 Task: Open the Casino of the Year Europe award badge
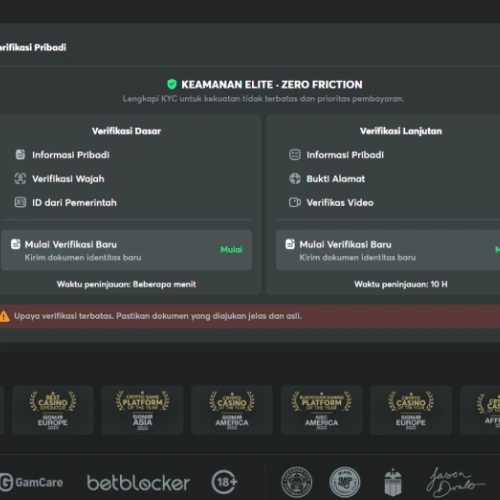(x=411, y=410)
